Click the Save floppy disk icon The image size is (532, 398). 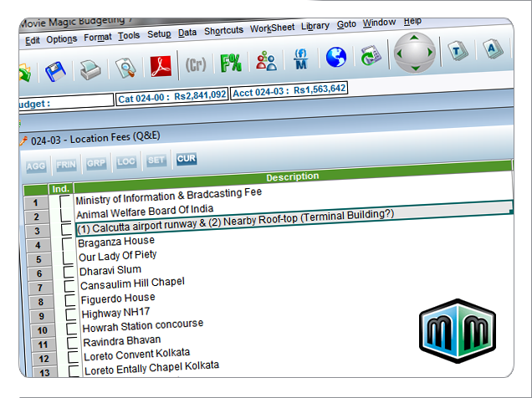point(55,71)
